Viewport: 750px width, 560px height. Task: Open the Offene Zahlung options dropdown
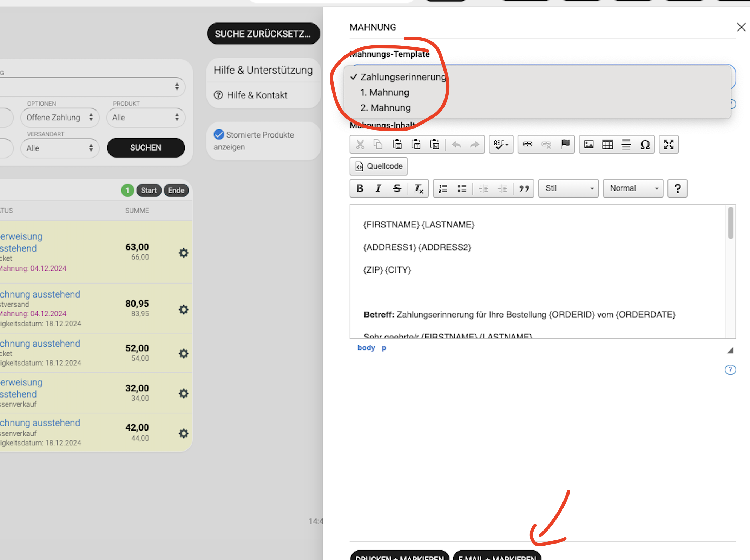pos(60,118)
